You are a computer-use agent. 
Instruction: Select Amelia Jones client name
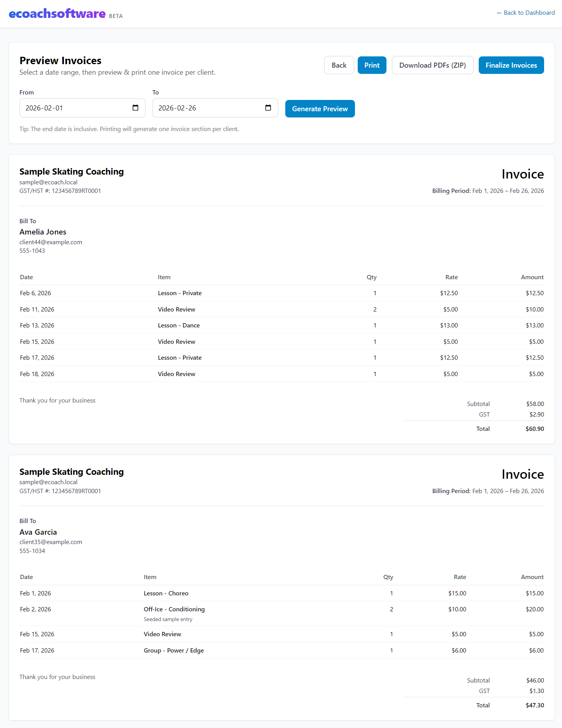(43, 232)
